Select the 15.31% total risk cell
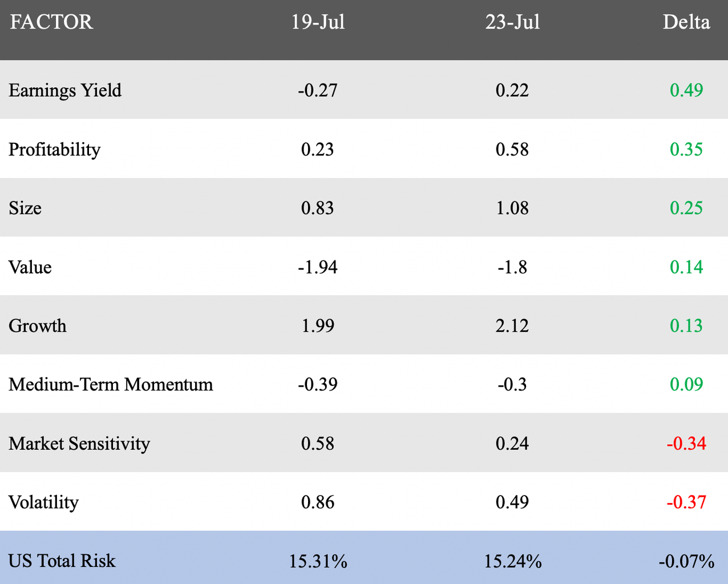 (318, 561)
